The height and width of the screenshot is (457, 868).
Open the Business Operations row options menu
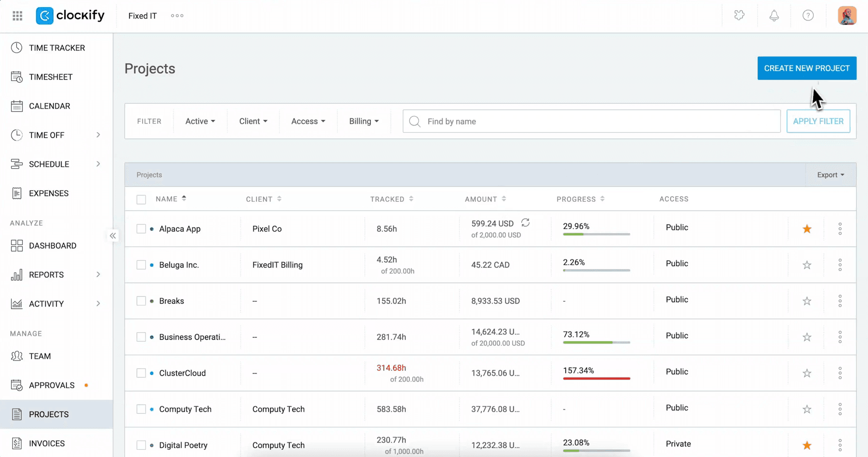[840, 337]
